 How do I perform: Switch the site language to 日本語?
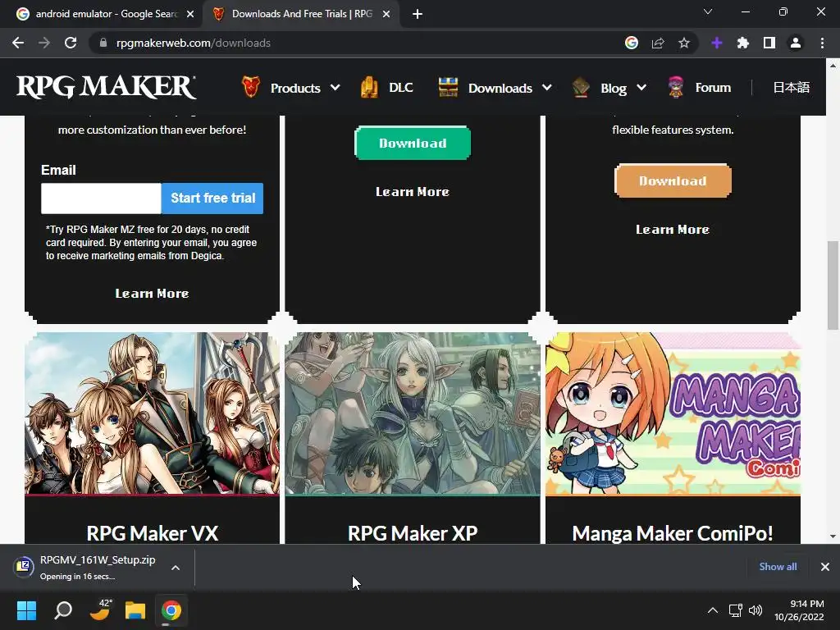[792, 87]
